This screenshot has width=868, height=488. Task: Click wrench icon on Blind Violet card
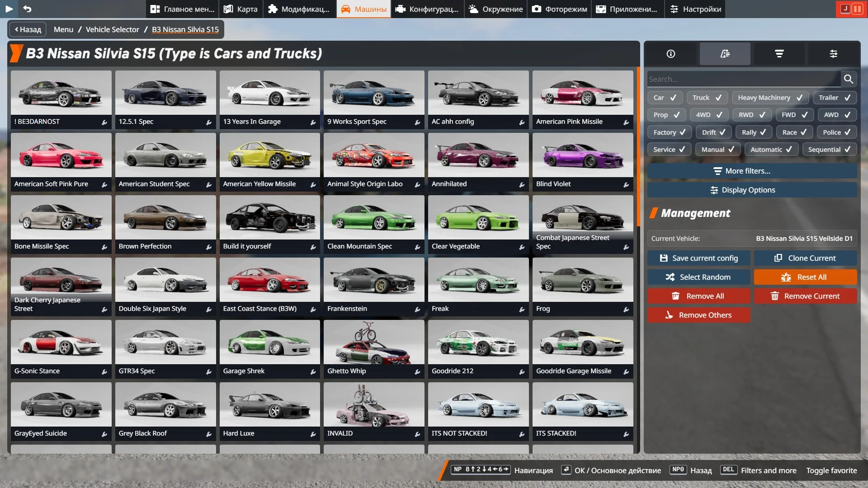[626, 184]
